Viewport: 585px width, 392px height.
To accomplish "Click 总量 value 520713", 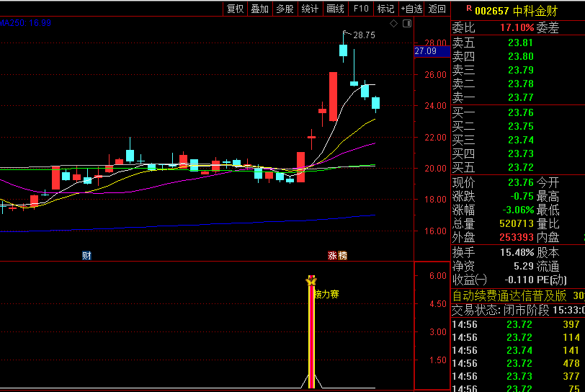I will pos(517,223).
